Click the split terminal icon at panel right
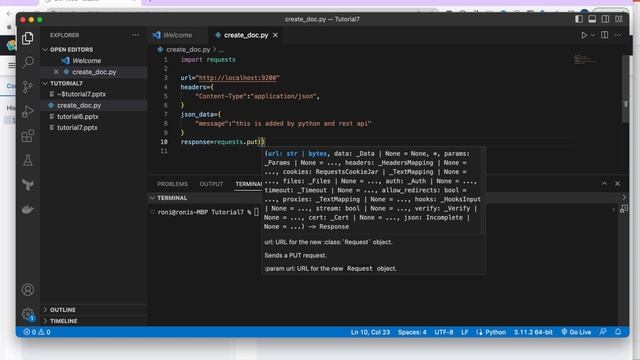This screenshot has width=640, height=360. click(624, 209)
